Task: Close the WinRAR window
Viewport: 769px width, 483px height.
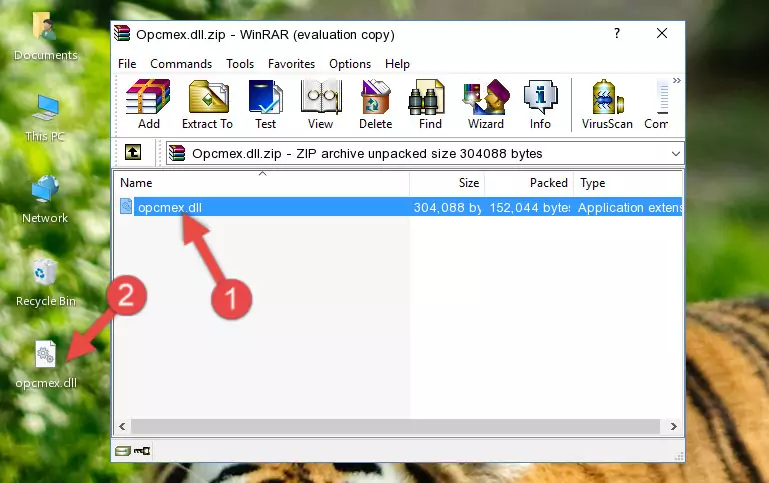Action: pos(662,33)
